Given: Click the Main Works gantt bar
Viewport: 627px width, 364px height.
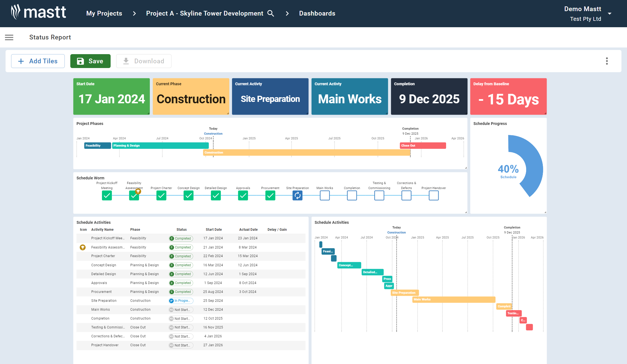Looking at the screenshot, I should [454, 299].
